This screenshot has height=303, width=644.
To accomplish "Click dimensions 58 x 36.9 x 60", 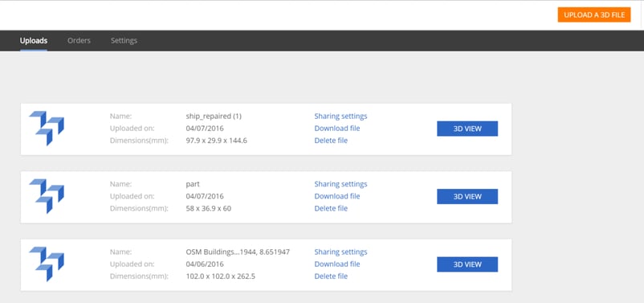I will (x=209, y=208).
